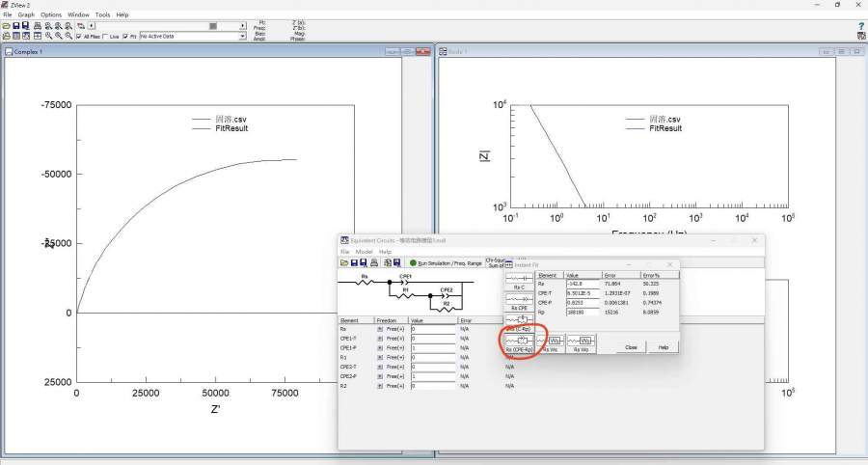Click save icon in Equivalent Circuits toolbar

[354, 262]
